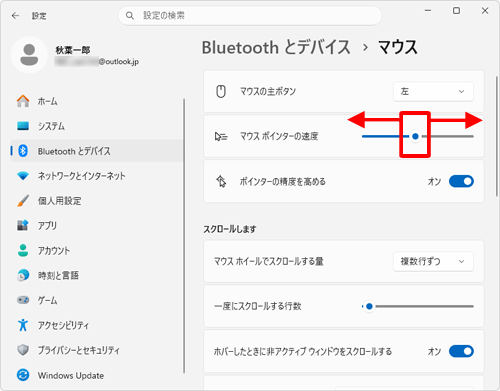The width and height of the screenshot is (500, 391).
Task: Open ホーム in the sidebar
Action: tap(97, 101)
